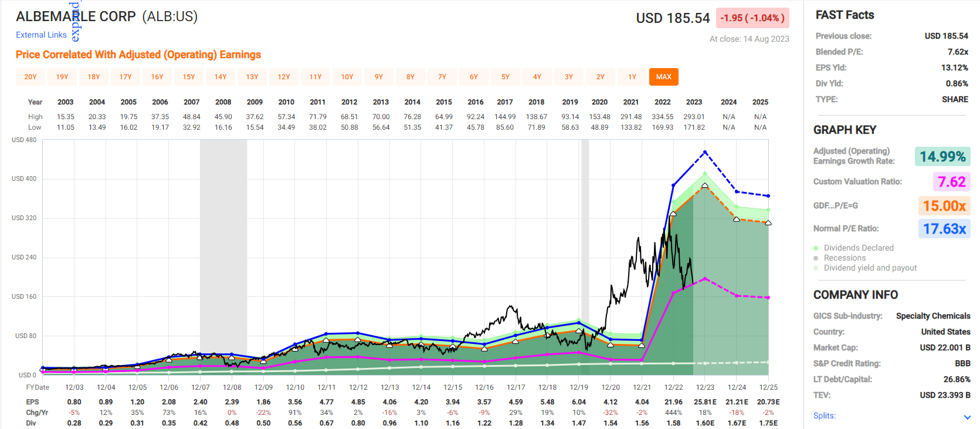Screen dimensions: 980x429
Task: Switch chart to 7Y range
Action: [x=442, y=77]
